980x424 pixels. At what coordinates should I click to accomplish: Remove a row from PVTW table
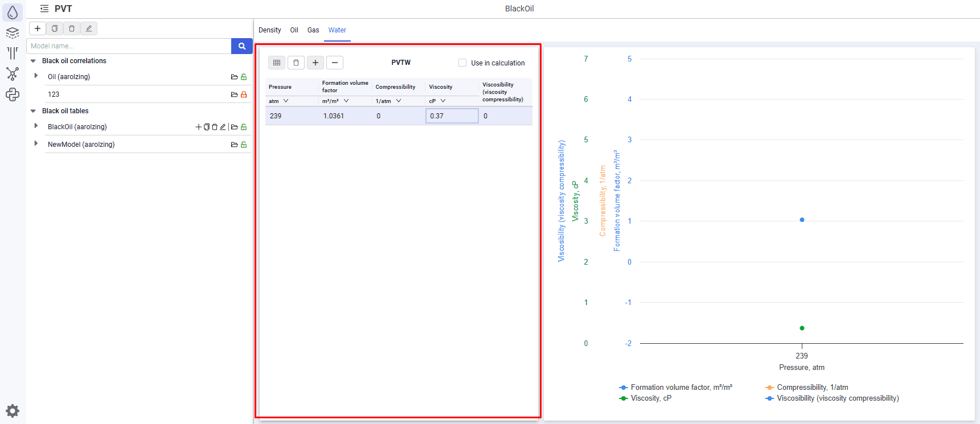[335, 63]
